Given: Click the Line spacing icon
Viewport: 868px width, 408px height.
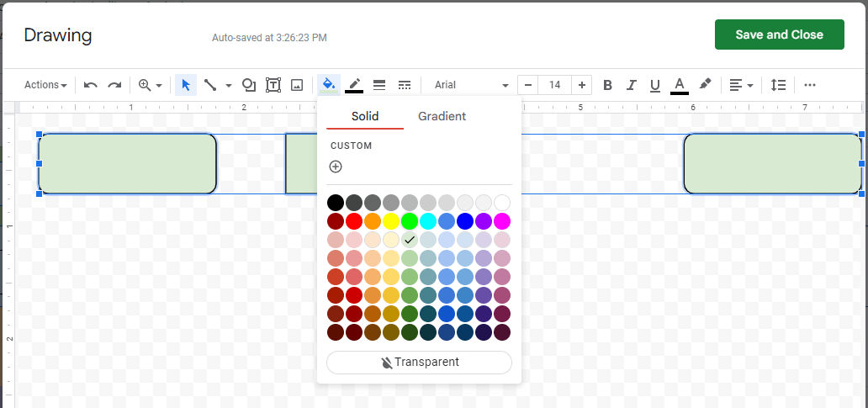Looking at the screenshot, I should pos(779,85).
